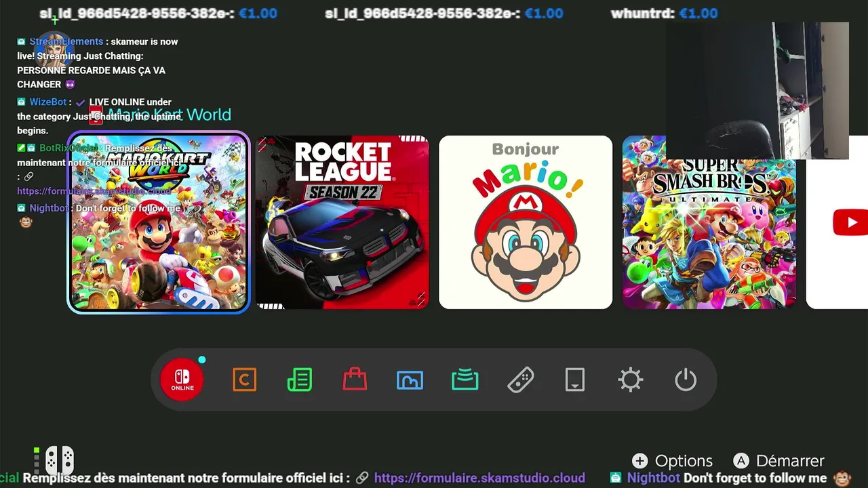Open the Virtual Game Cards icon
This screenshot has width=868, height=488.
click(x=575, y=380)
